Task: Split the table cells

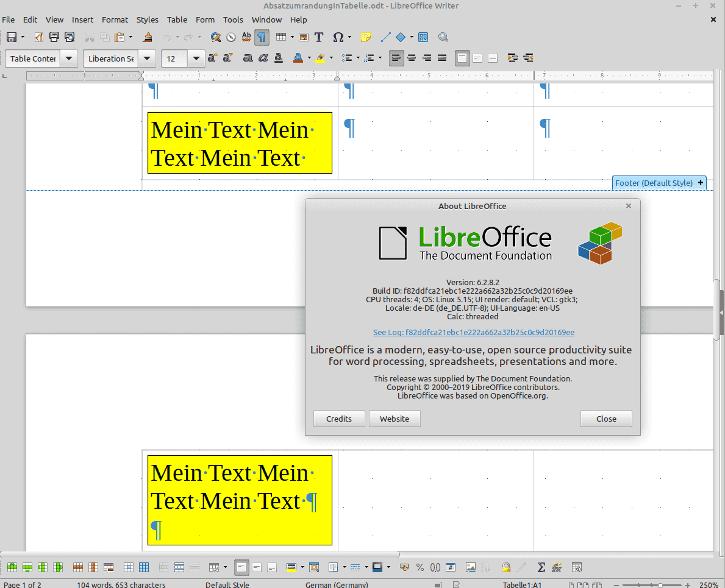Action: [x=179, y=567]
